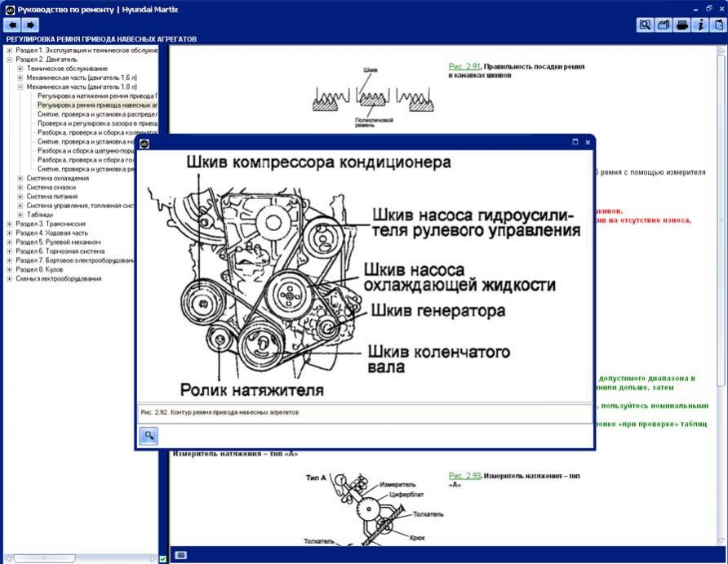Restore the main manual window size

(709, 8)
